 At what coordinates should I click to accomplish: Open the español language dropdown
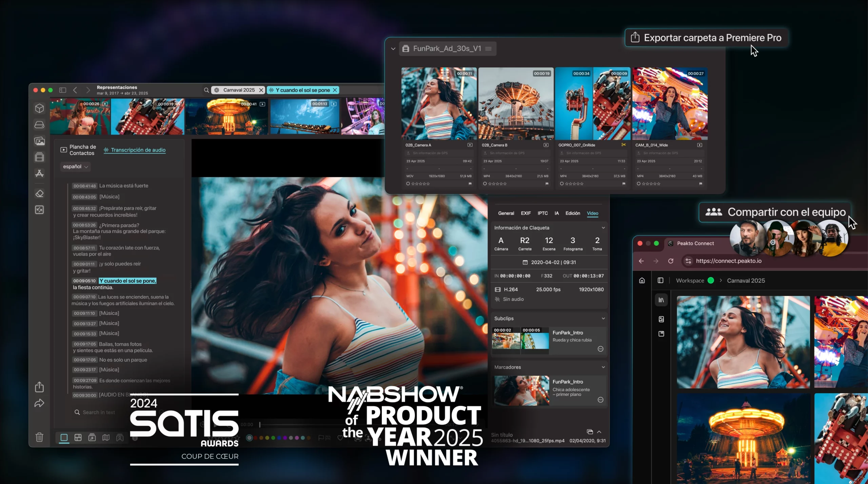tap(75, 166)
